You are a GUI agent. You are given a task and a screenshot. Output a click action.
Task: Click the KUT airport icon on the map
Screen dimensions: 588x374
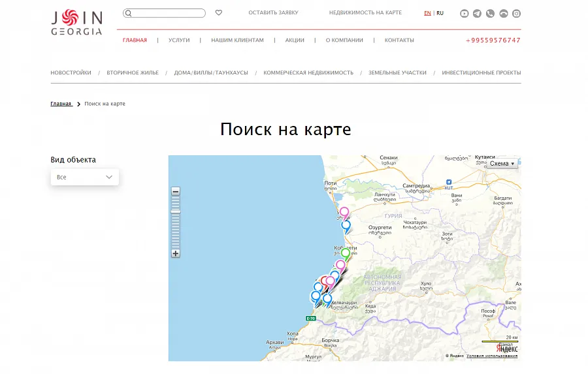coord(449,183)
